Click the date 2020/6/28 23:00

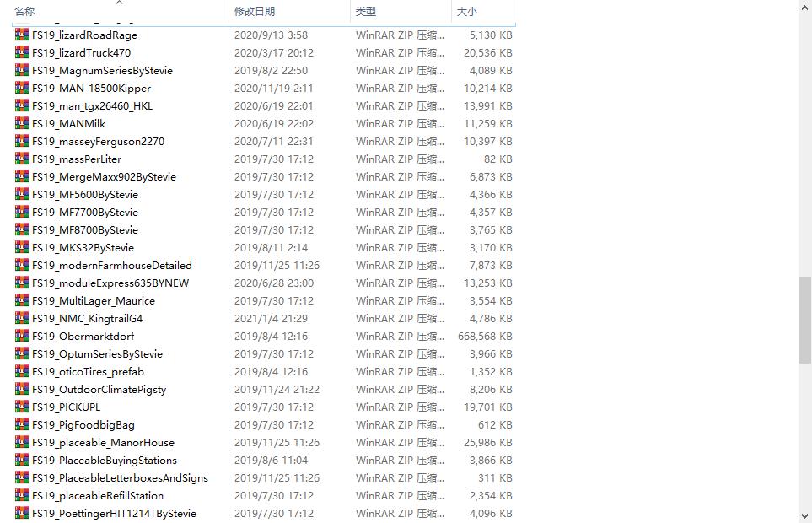tap(274, 283)
